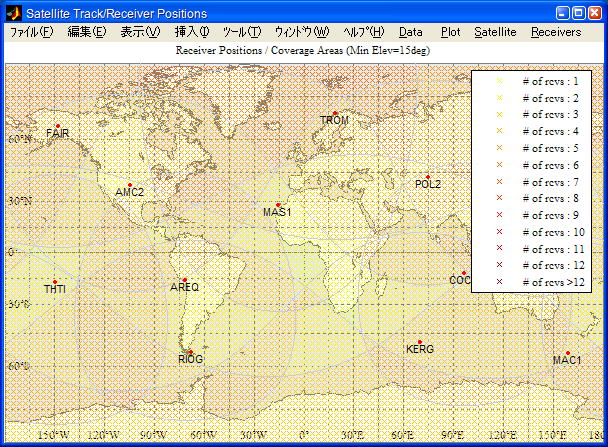Open the ツール(T) menu
Viewport: 608px width, 447px height.
coord(241,32)
